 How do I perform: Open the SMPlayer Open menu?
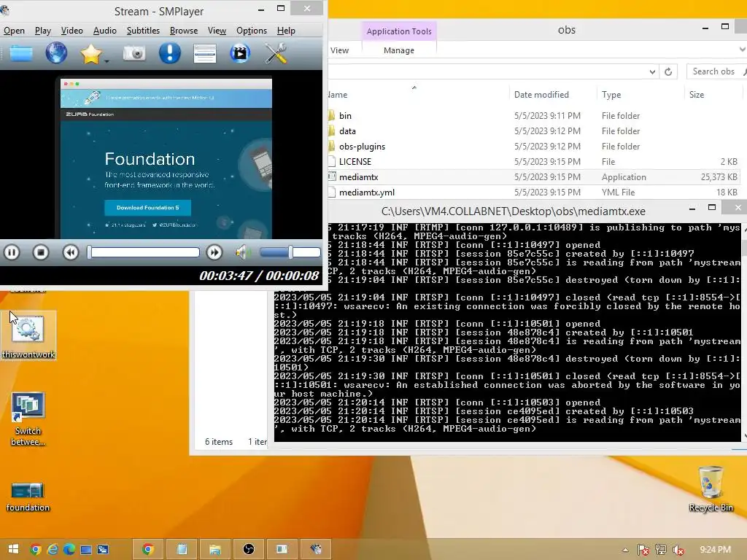(x=15, y=31)
